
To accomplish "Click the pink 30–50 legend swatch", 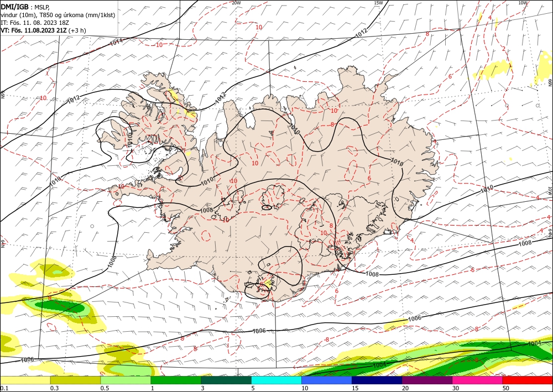I will pos(478,380).
